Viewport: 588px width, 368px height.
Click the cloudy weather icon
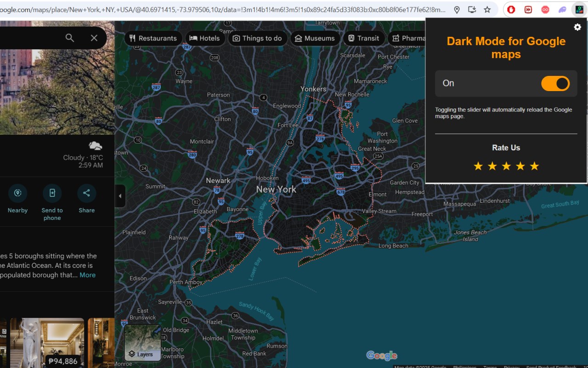tap(96, 146)
